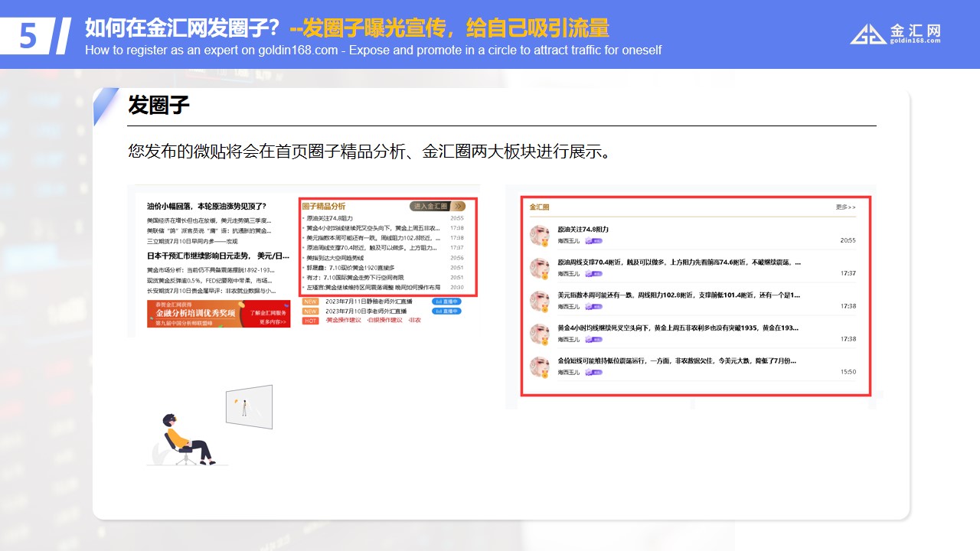Click purple badge under 黄金4小时均线继续死叉 in 金汇圈
This screenshot has height=551, width=980.
594,340
